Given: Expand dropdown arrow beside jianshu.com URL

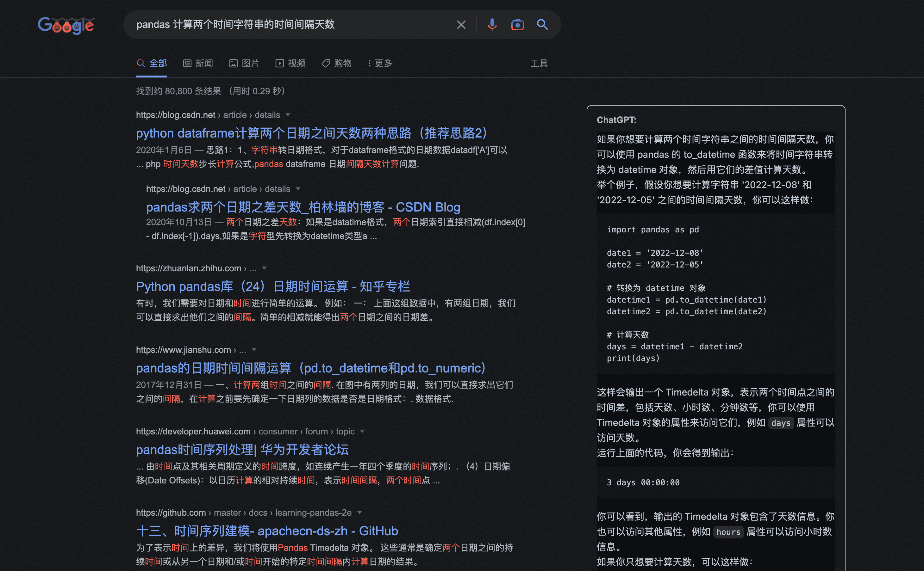Looking at the screenshot, I should (254, 350).
